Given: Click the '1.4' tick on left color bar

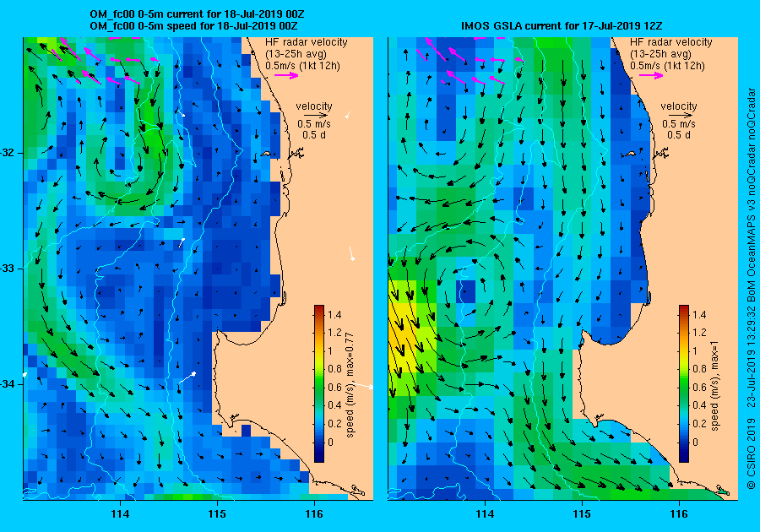Looking at the screenshot, I should (334, 314).
